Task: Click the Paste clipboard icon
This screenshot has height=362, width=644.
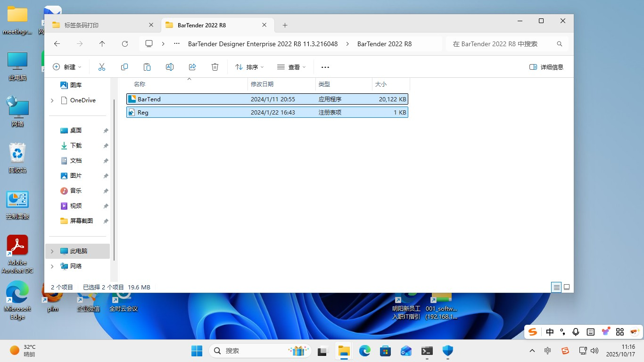Action: tap(147, 67)
